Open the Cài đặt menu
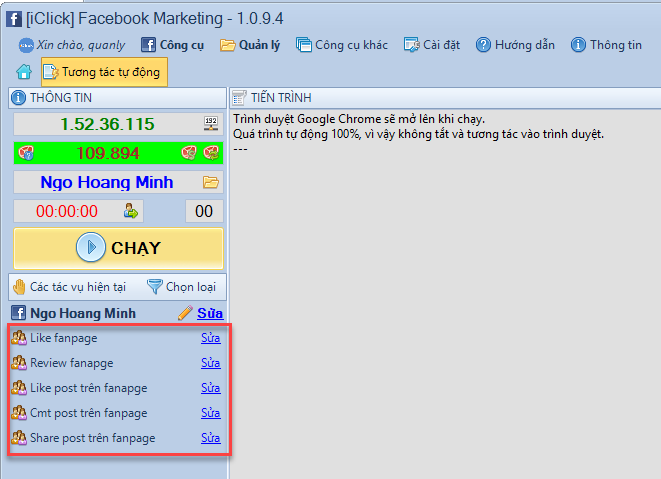 pyautogui.click(x=432, y=45)
